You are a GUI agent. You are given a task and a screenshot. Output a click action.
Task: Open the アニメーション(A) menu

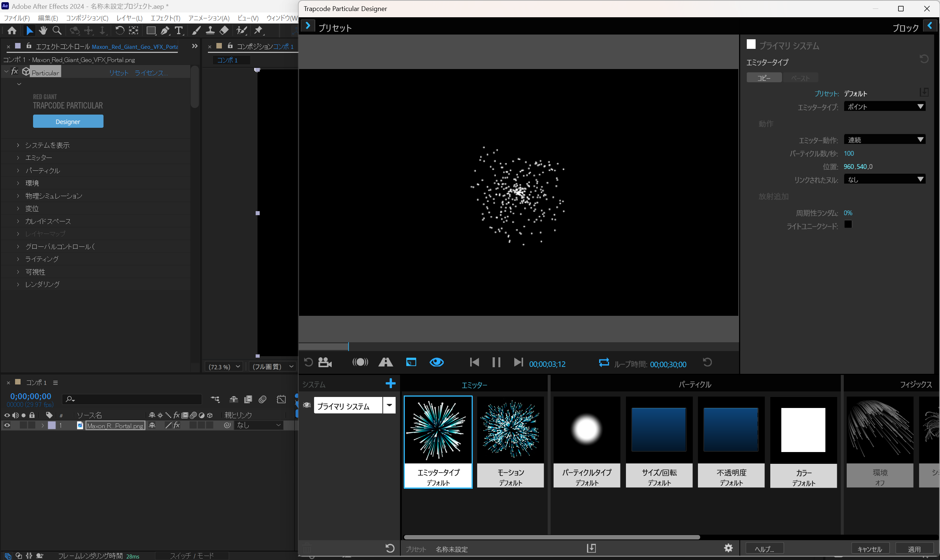pyautogui.click(x=209, y=18)
